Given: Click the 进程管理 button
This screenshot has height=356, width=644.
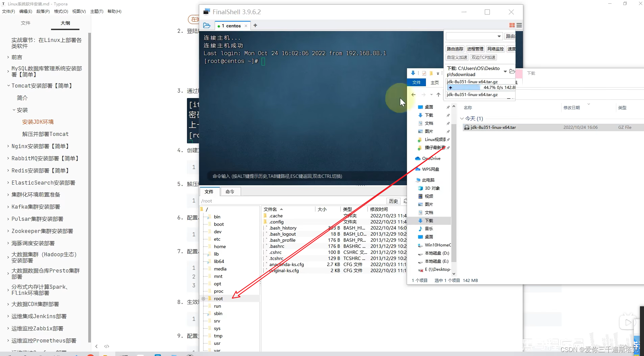Looking at the screenshot, I should pyautogui.click(x=475, y=49).
